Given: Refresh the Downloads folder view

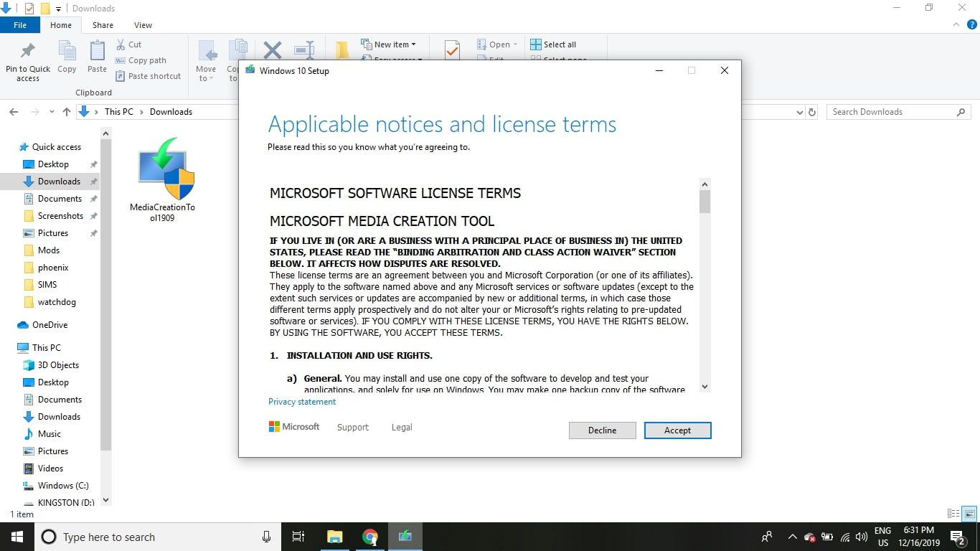Looking at the screenshot, I should (812, 112).
